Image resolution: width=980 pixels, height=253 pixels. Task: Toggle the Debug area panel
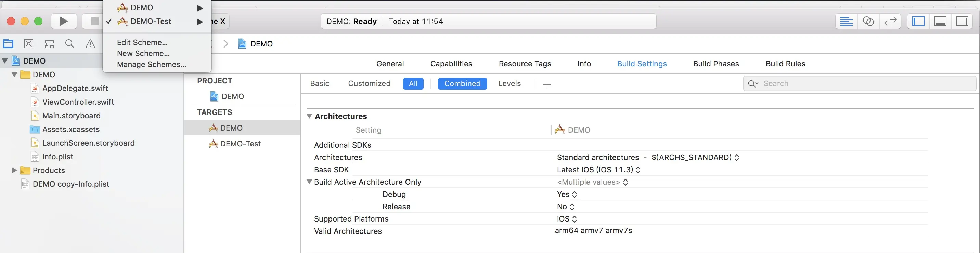click(940, 21)
